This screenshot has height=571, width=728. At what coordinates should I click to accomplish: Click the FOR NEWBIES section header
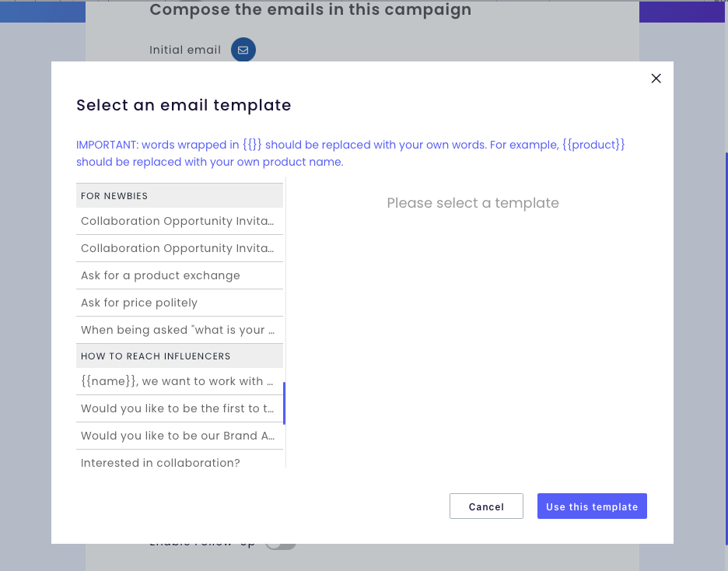[x=179, y=196]
